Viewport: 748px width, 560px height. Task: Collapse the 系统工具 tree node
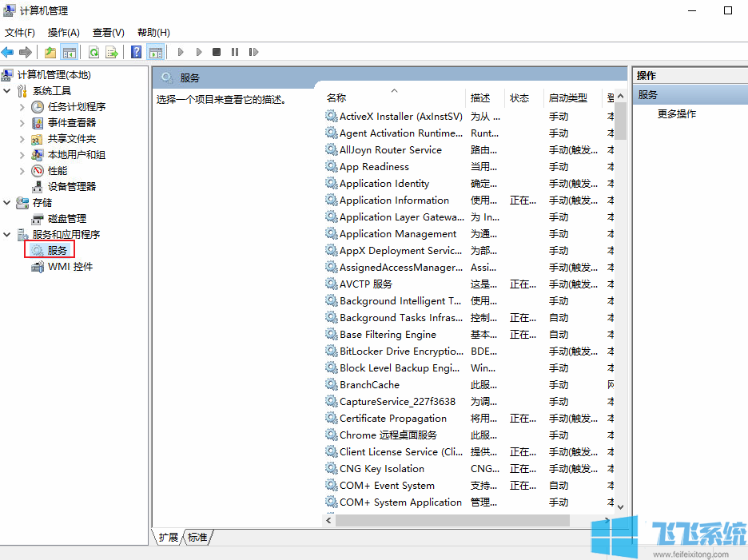[x=7, y=91]
